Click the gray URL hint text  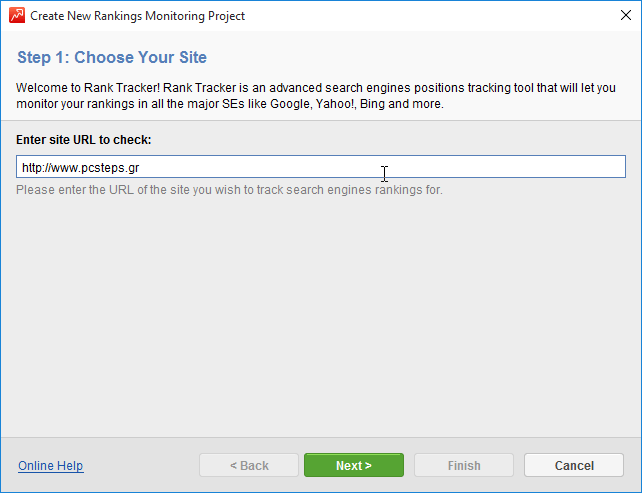tap(229, 190)
